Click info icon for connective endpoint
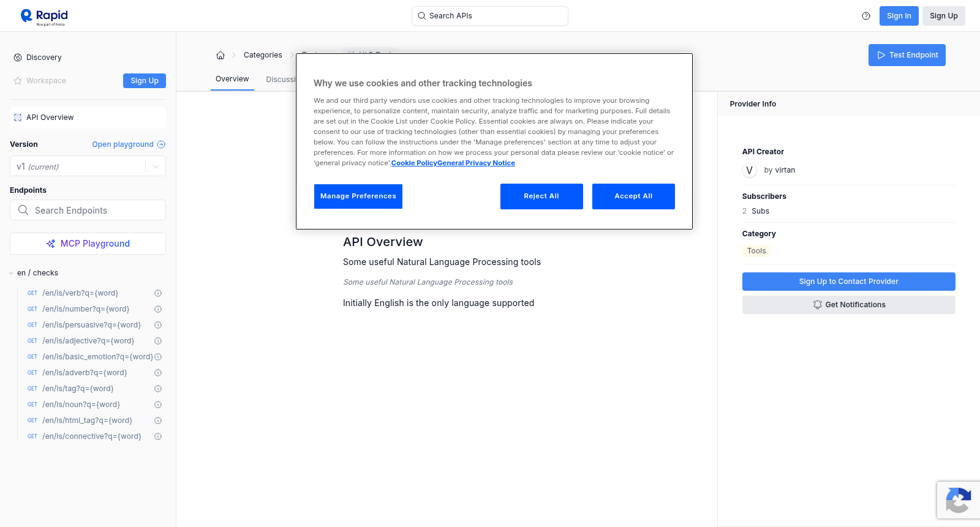The height and width of the screenshot is (527, 980). click(x=158, y=436)
